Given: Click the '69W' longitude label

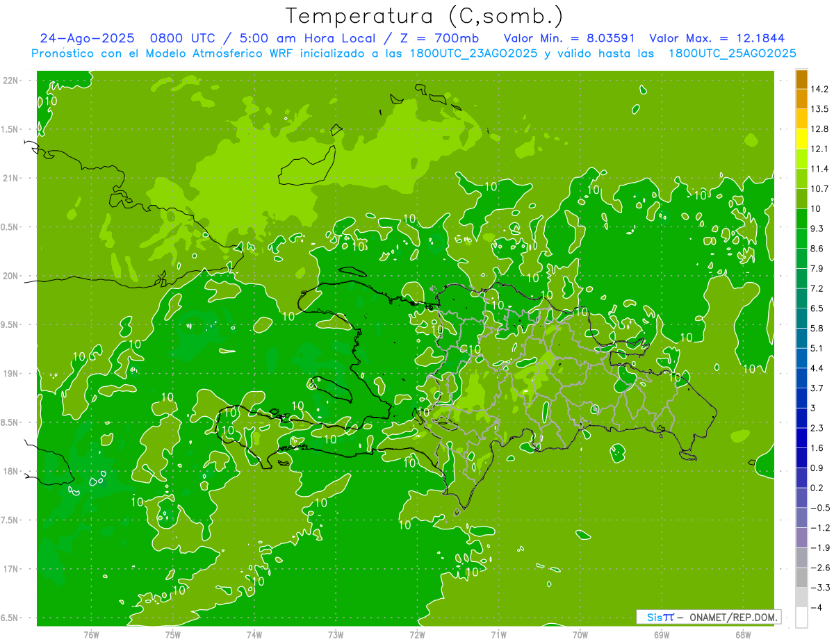Looking at the screenshot, I should click(662, 634).
